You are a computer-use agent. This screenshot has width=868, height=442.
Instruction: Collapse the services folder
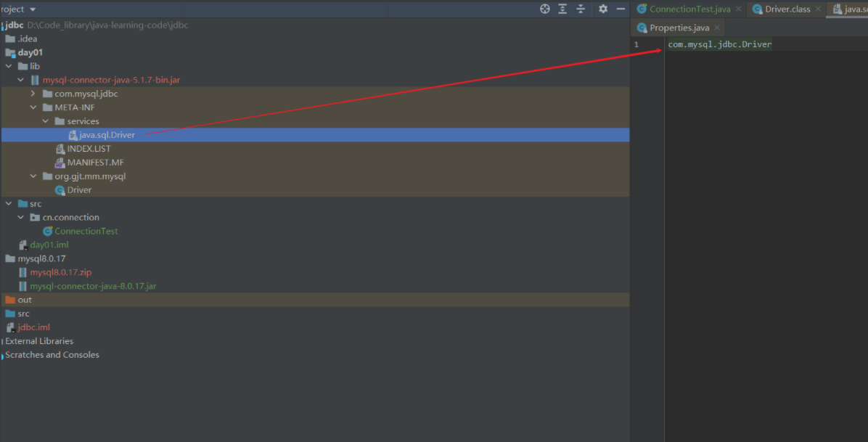pos(46,120)
